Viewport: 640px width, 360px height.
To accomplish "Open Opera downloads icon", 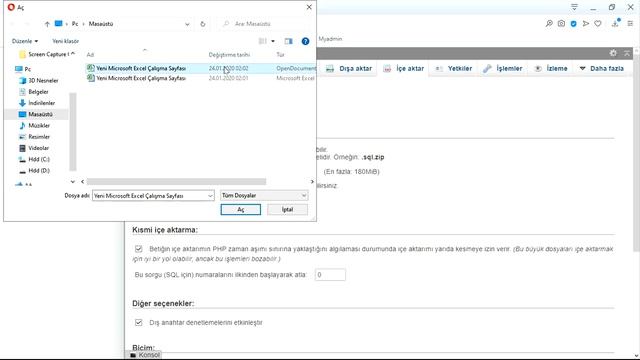I will [616, 23].
